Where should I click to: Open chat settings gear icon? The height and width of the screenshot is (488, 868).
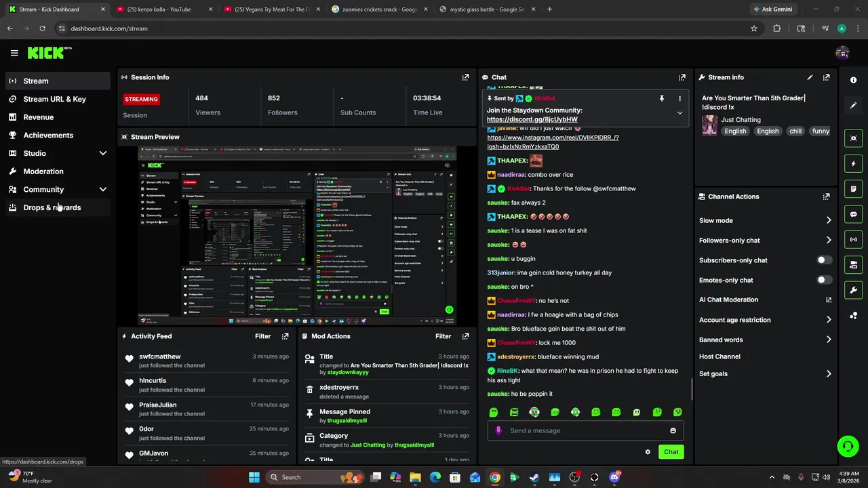[x=648, y=452]
